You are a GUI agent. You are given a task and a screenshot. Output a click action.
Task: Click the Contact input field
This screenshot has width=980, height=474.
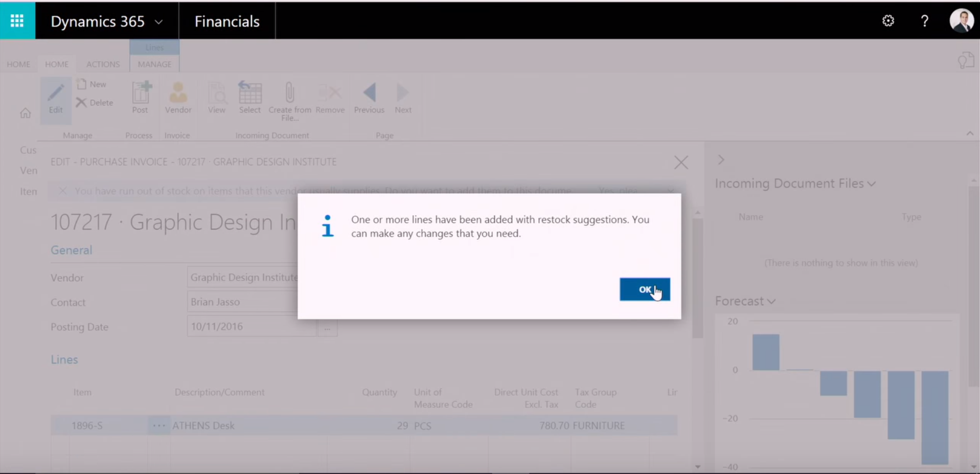click(243, 302)
